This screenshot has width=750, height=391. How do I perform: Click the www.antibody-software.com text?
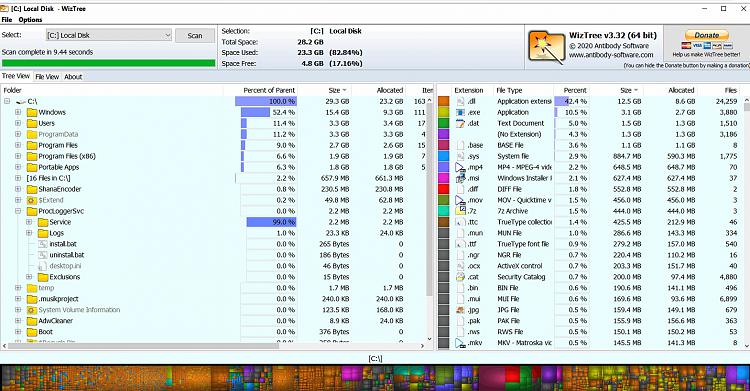point(611,55)
